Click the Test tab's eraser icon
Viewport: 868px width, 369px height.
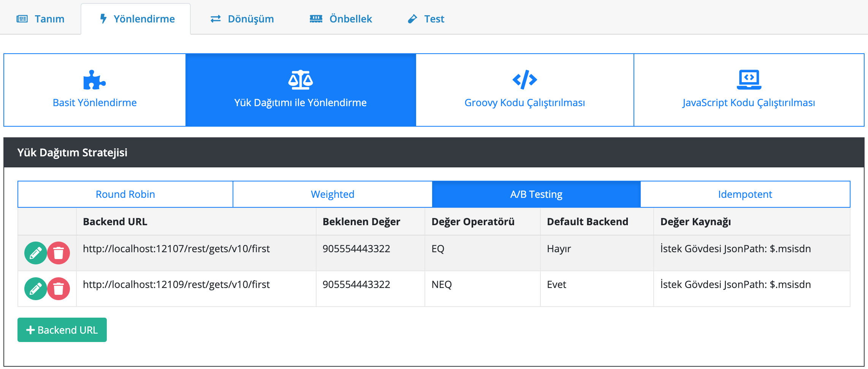click(x=412, y=19)
